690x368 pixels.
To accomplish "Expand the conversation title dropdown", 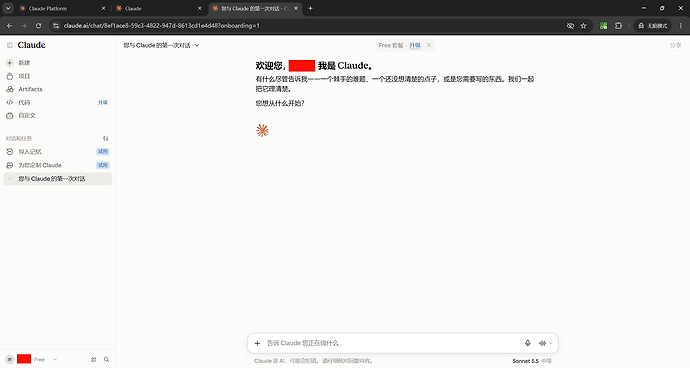I will click(197, 45).
